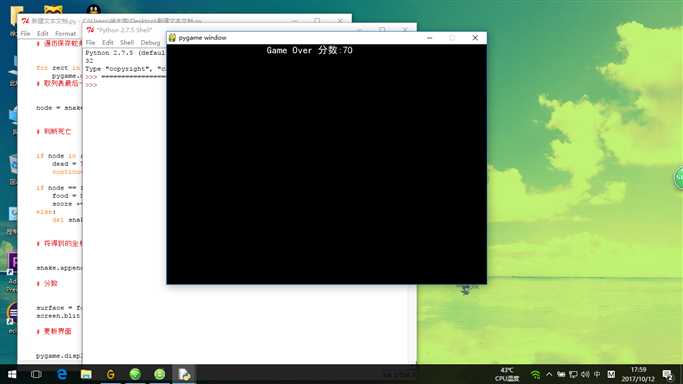The width and height of the screenshot is (683, 384).
Task: Minimize the pygame window
Action: click(x=429, y=38)
